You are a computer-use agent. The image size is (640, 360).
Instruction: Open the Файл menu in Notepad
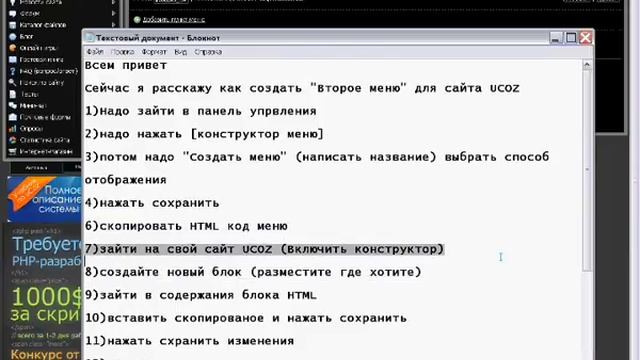[x=95, y=52]
